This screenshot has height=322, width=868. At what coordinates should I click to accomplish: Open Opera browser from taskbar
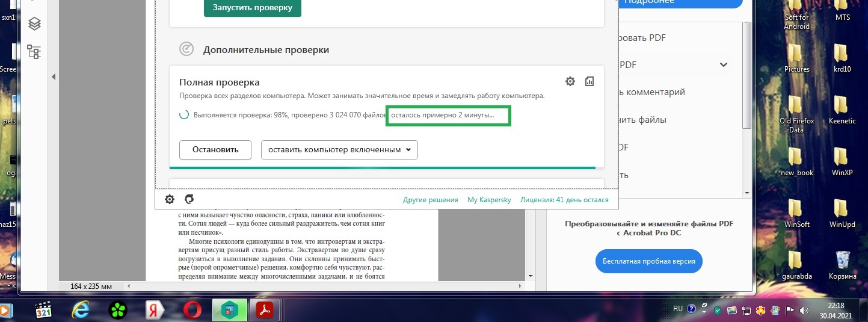[192, 311]
